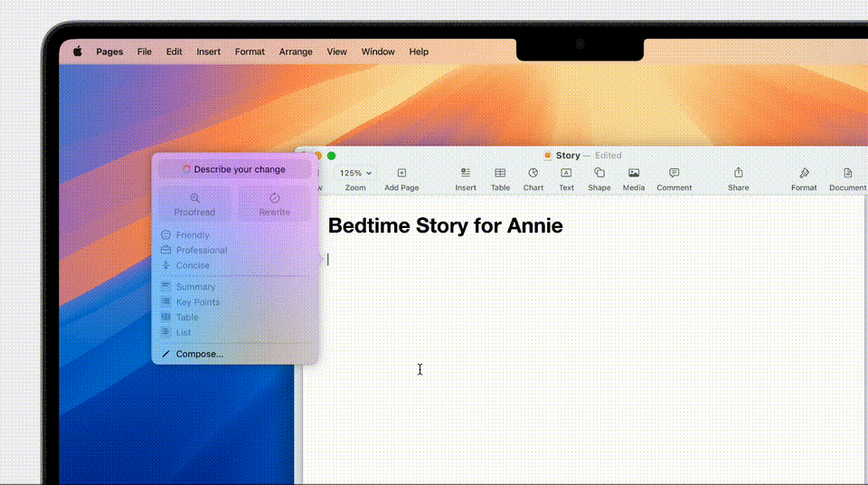
Task: Select Compose... in Writing Tools popup
Action: pos(199,354)
